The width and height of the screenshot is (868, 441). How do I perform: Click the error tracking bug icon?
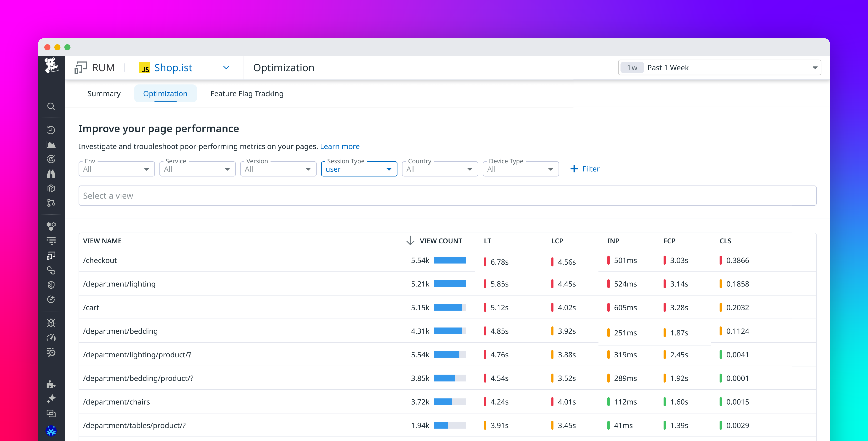(51, 323)
